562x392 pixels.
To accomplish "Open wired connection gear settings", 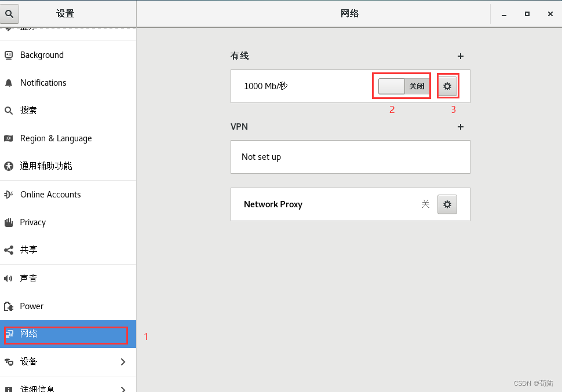I will (447, 86).
